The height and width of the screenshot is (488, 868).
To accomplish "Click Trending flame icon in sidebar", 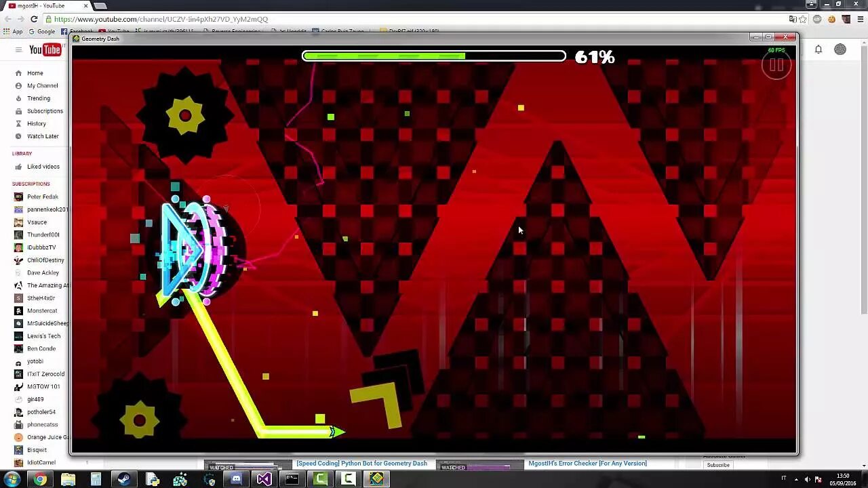I will pos(18,98).
